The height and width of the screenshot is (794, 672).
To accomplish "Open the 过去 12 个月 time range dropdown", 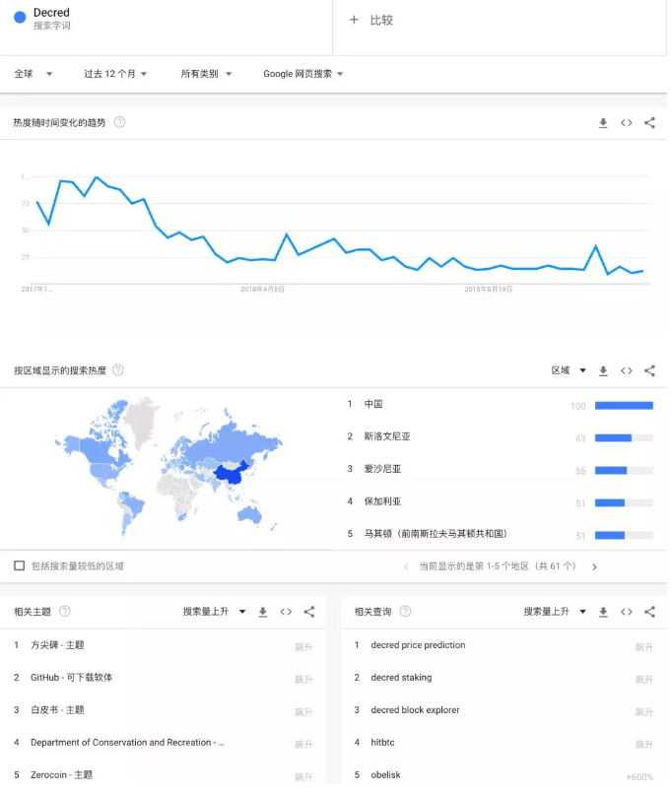I will point(116,75).
